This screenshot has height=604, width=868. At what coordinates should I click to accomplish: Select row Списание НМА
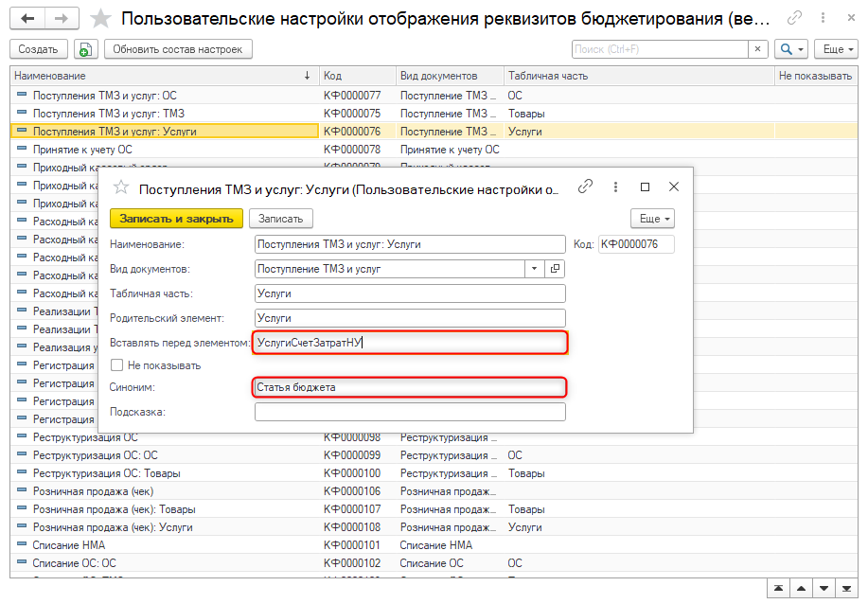pos(434,545)
